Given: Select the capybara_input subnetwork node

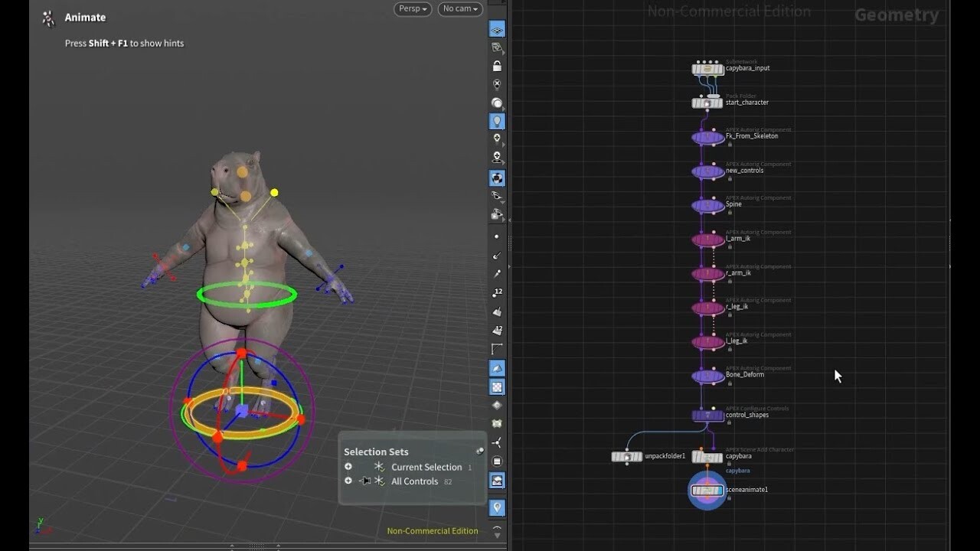Looking at the screenshot, I should [x=706, y=69].
